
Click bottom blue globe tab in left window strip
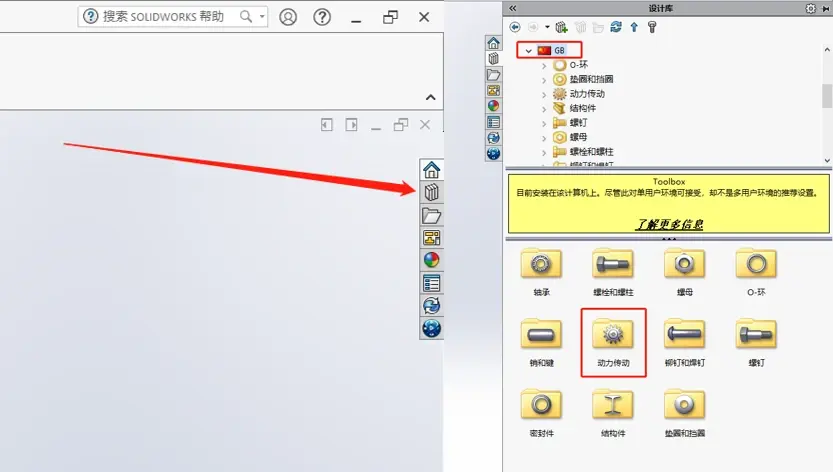431,328
